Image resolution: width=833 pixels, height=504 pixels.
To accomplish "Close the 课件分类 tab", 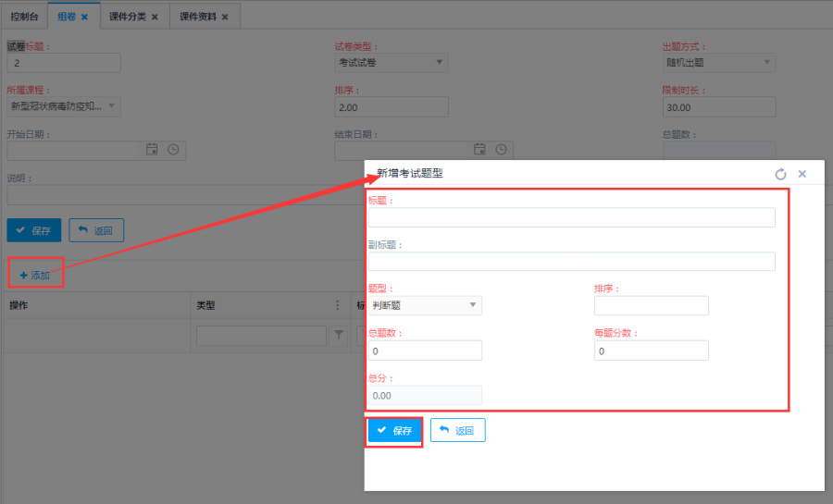I will [x=155, y=17].
